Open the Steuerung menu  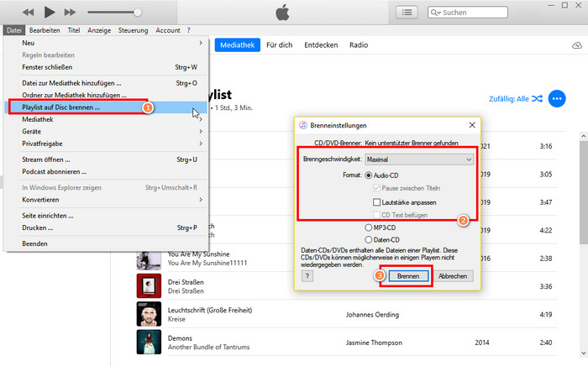click(x=133, y=30)
